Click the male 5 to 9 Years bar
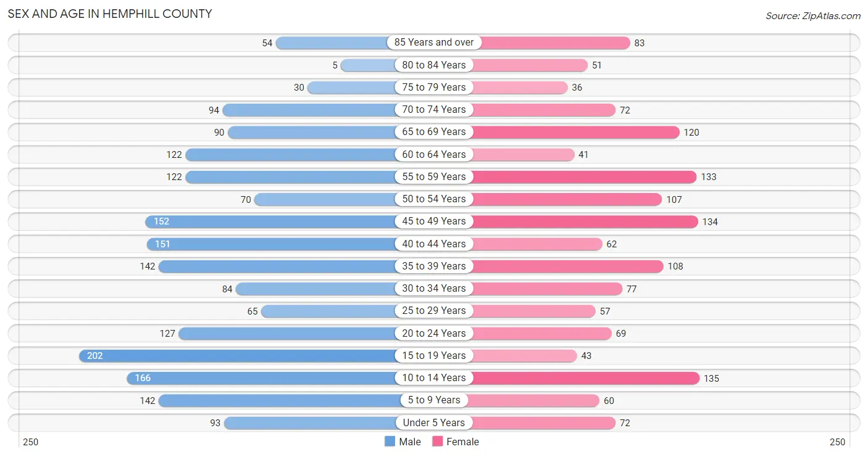 pyautogui.click(x=277, y=400)
